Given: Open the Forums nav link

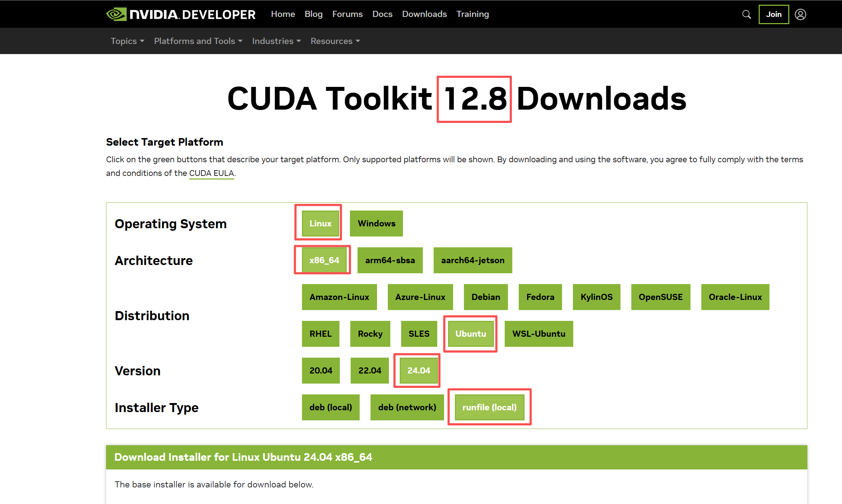Looking at the screenshot, I should pos(347,14).
